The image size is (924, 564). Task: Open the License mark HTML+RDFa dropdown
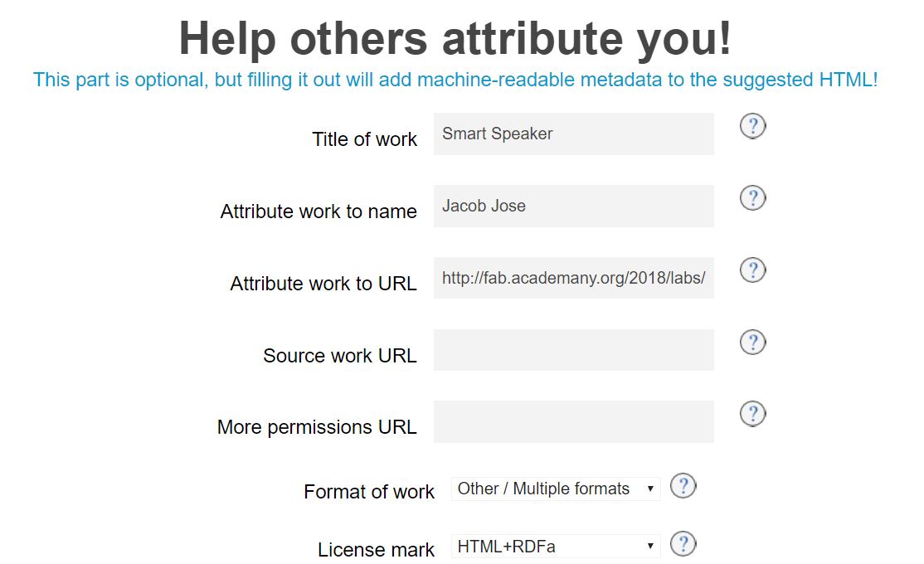(556, 546)
